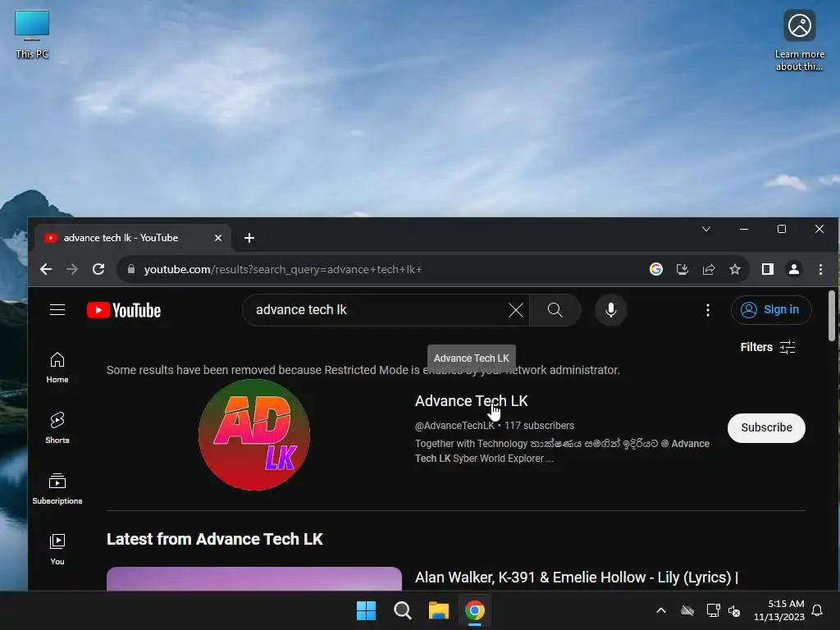Viewport: 840px width, 630px height.
Task: Click @AdvanceTechLK handle text
Action: 454,426
